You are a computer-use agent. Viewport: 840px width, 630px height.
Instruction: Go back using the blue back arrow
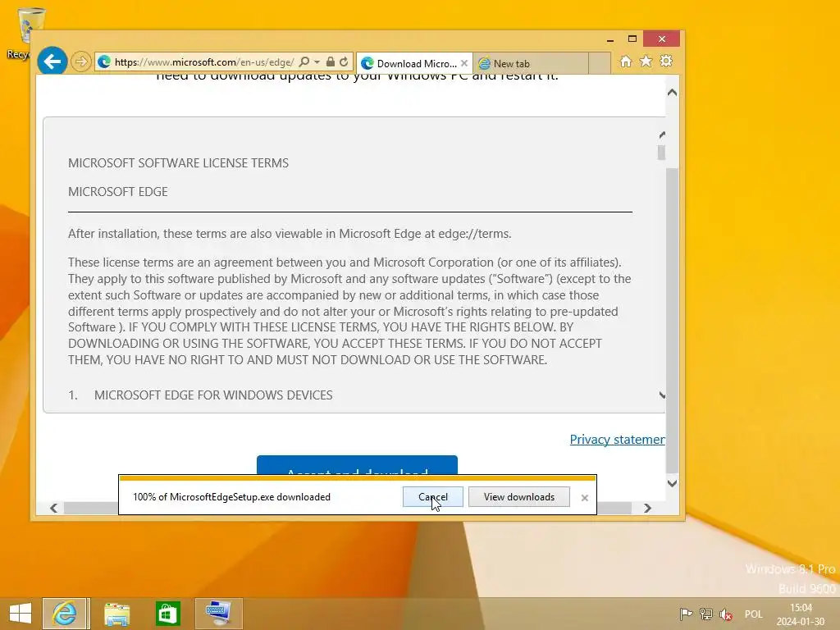(x=52, y=62)
